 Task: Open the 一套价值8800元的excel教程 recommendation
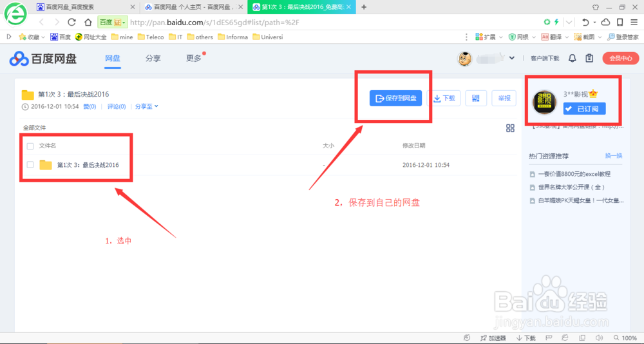(x=574, y=174)
